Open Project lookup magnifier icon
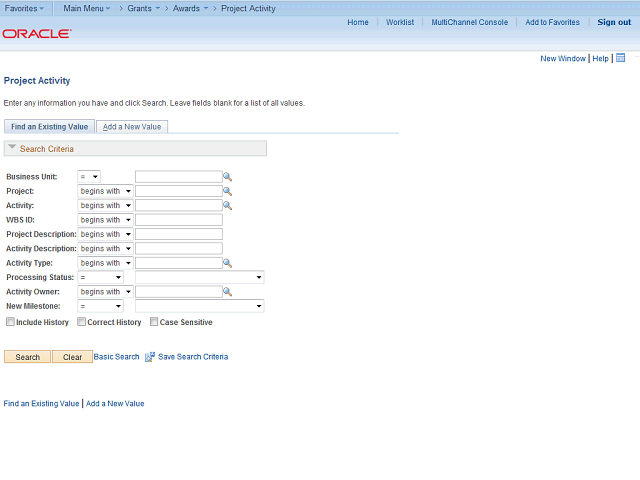The image size is (640, 480). [227, 191]
